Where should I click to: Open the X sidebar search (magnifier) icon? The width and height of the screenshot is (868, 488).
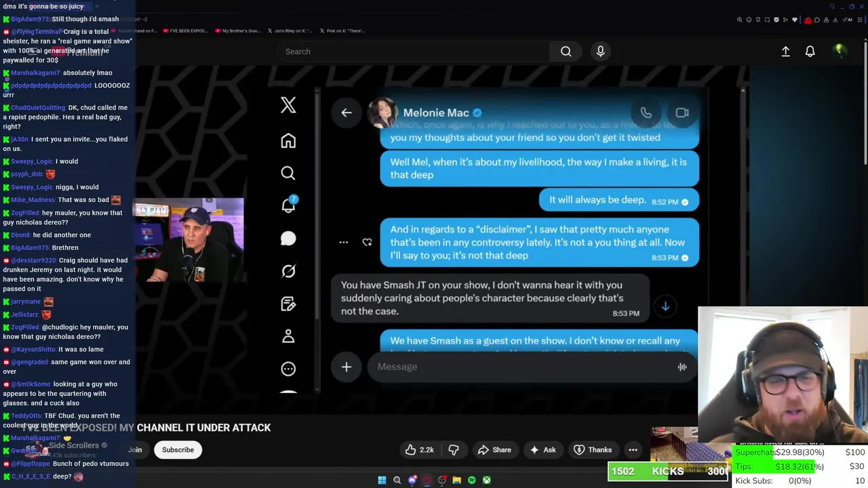[x=288, y=173]
